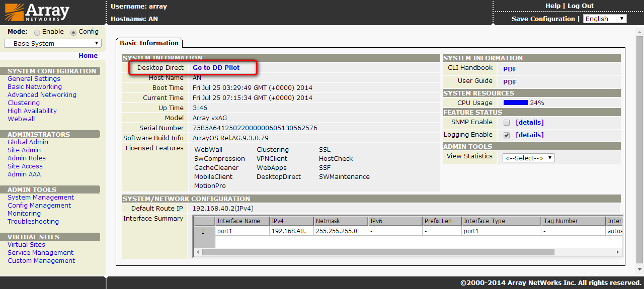Image resolution: width=644 pixels, height=289 pixels.
Task: Click the IPv4 column header
Action: [x=291, y=221]
